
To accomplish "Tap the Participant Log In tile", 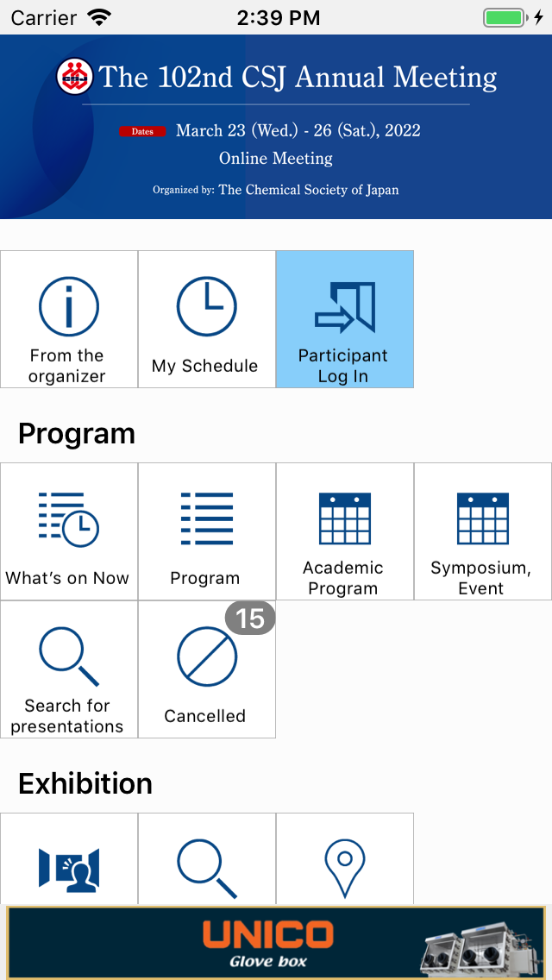I will coord(345,319).
